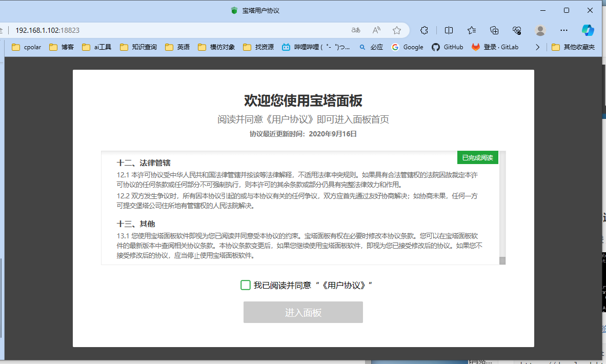Open the browser extensions puzzle icon
This screenshot has width=606, height=364.
click(x=424, y=30)
